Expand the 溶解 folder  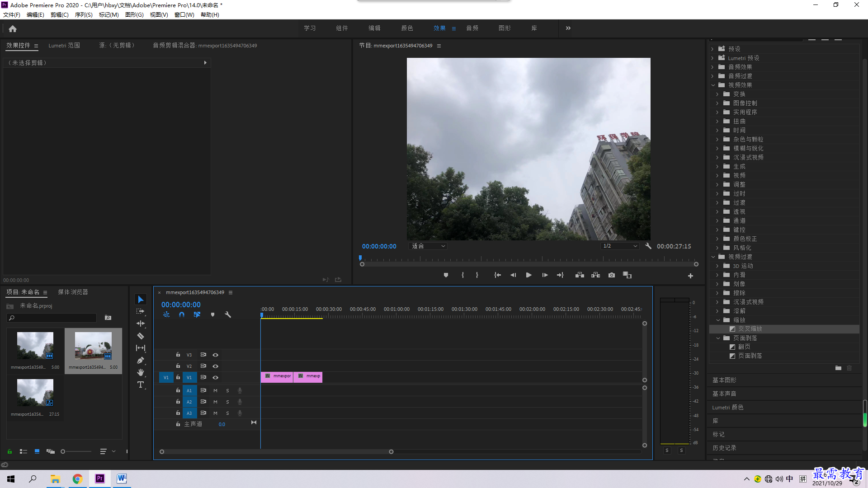click(717, 311)
